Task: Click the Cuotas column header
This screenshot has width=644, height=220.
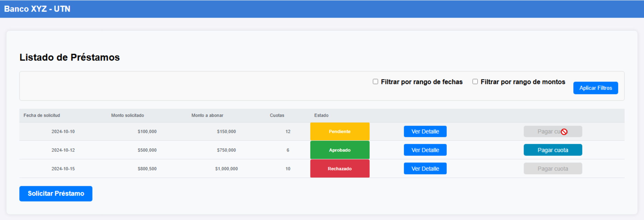Action: tap(277, 115)
